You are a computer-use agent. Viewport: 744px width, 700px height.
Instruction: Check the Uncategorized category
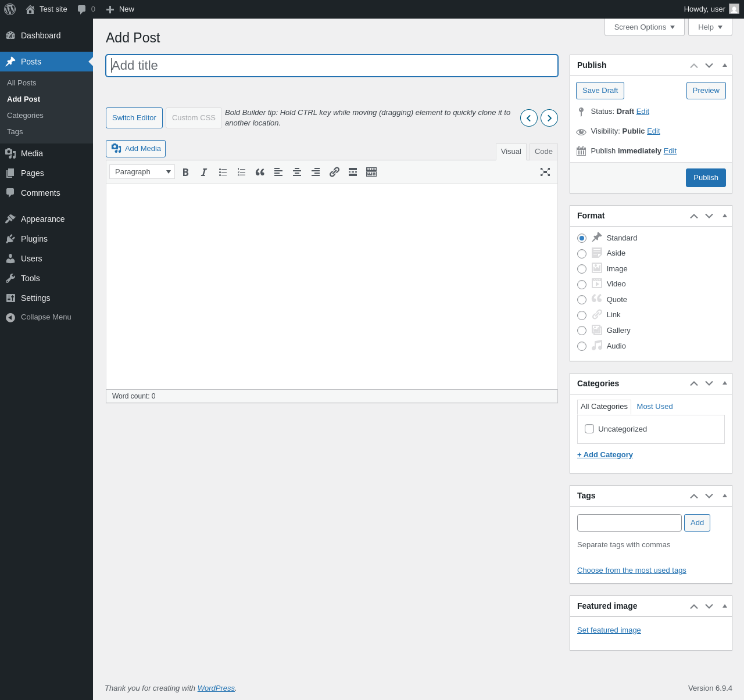(589, 429)
